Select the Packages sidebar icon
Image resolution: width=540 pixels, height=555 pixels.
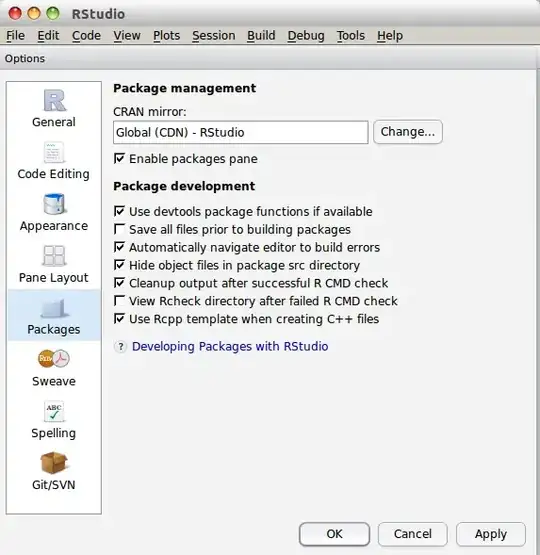54,307
